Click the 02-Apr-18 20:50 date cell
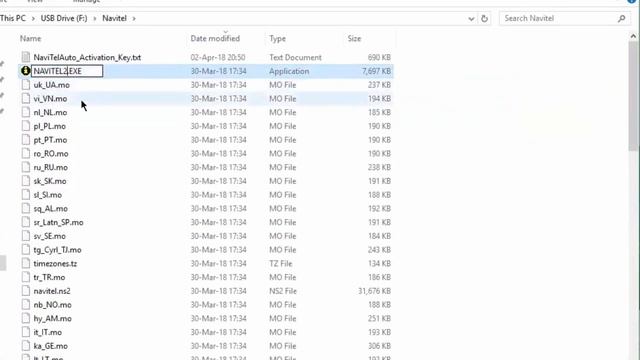Screen dimensions: 640x360 point(218,57)
